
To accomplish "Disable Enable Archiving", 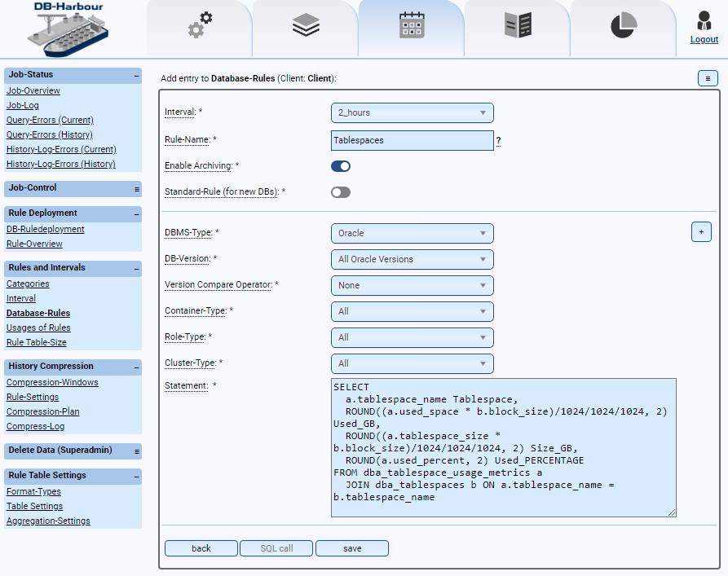I will pyautogui.click(x=341, y=166).
